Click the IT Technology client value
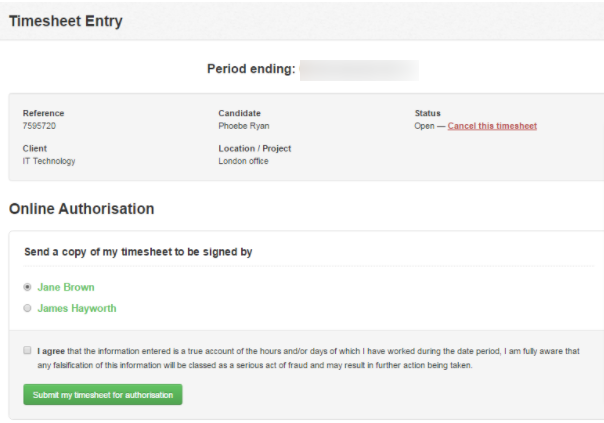Viewport: 604px width, 423px height. 49,161
